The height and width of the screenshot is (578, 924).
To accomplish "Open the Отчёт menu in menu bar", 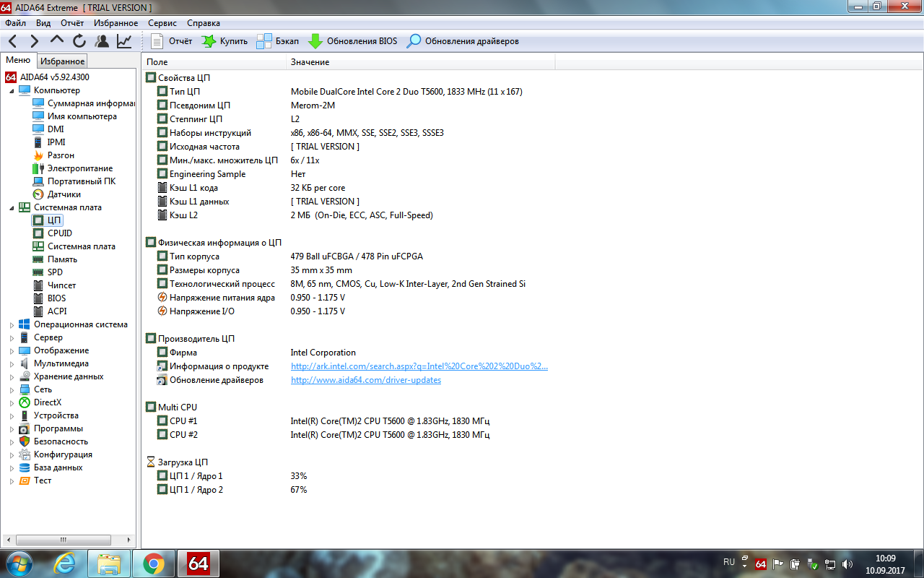I will coord(72,23).
